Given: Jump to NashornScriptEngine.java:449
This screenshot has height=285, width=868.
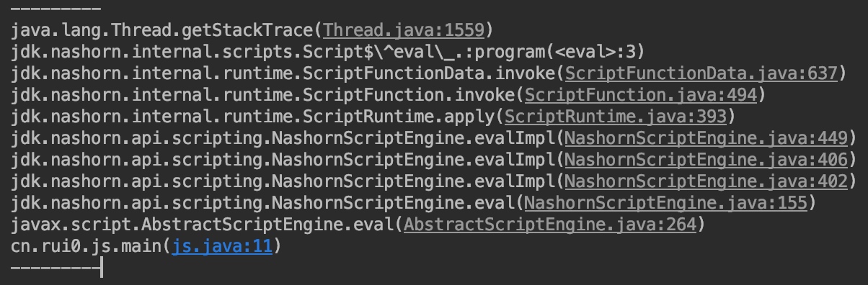Looking at the screenshot, I should [707, 138].
